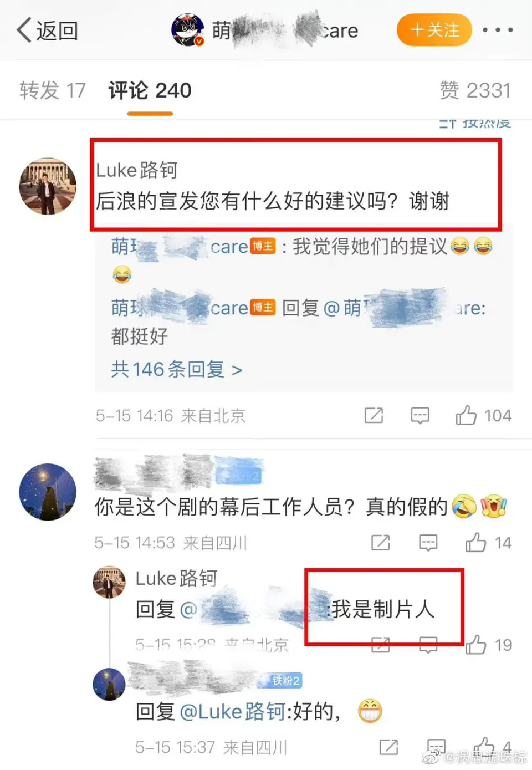This screenshot has width=532, height=770.
Task: Open the three-dot more options menu
Action: pyautogui.click(x=498, y=30)
